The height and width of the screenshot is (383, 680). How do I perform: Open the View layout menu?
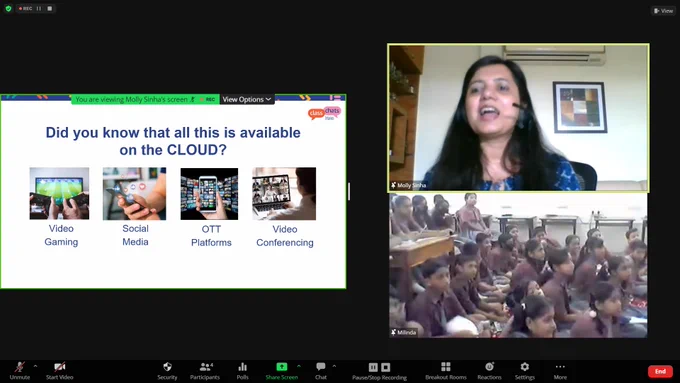664,10
